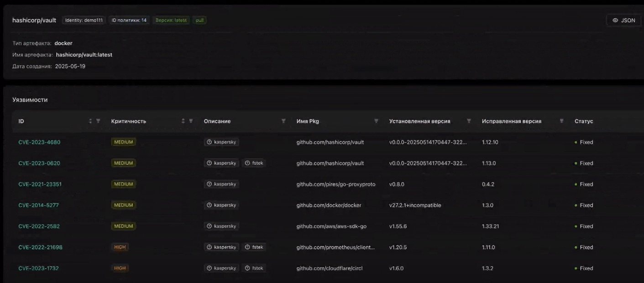Click fixed version 1.12.10

tap(490, 142)
